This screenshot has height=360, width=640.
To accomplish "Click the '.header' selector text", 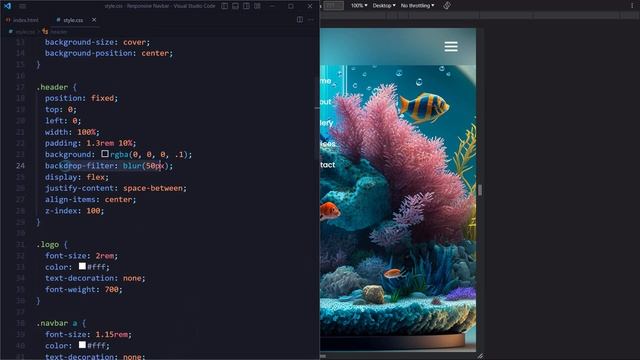I will tap(52, 87).
